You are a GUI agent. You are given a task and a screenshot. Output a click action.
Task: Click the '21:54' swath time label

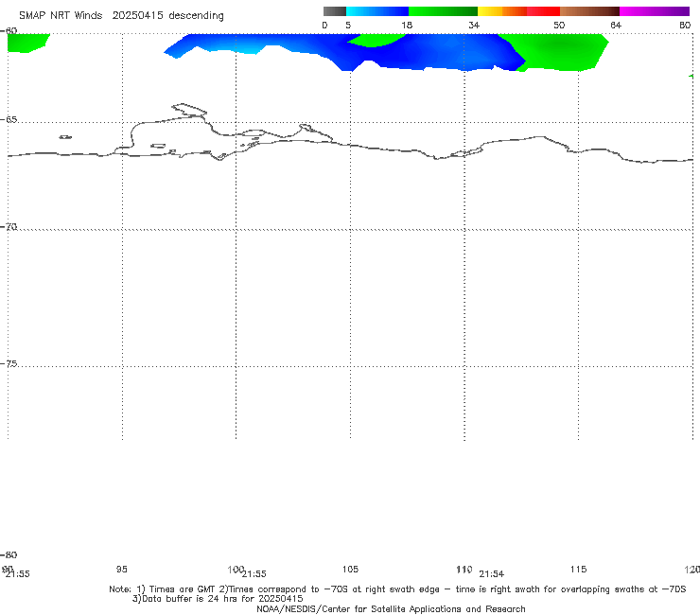pyautogui.click(x=492, y=574)
